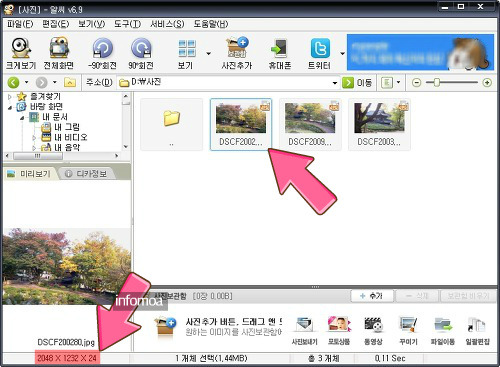Viewport: 500px width, 367px height.
Task: Click photo box icon in storage tray
Action: click(x=165, y=327)
